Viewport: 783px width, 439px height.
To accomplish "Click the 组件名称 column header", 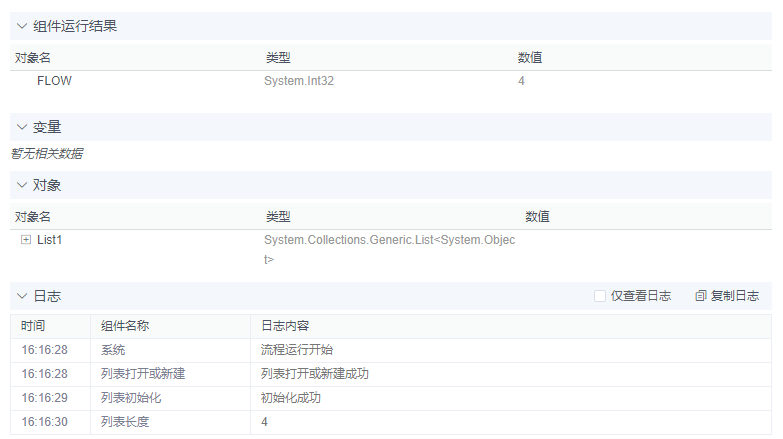I will click(125, 326).
